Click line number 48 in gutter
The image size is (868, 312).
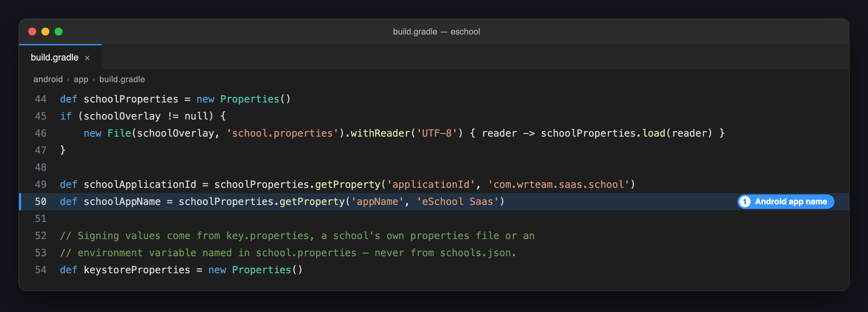pos(41,167)
